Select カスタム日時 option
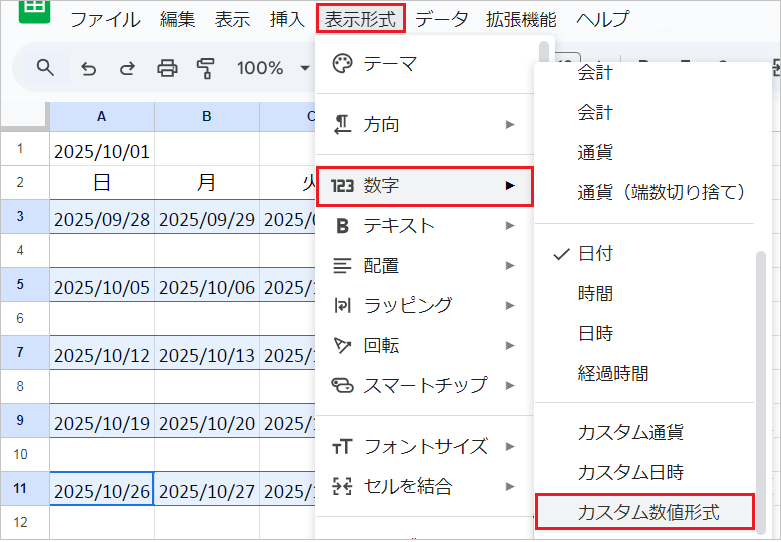781x542 pixels. point(630,472)
